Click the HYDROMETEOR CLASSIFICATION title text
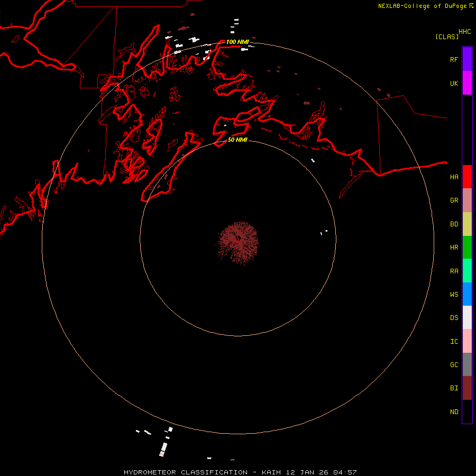 (186, 472)
